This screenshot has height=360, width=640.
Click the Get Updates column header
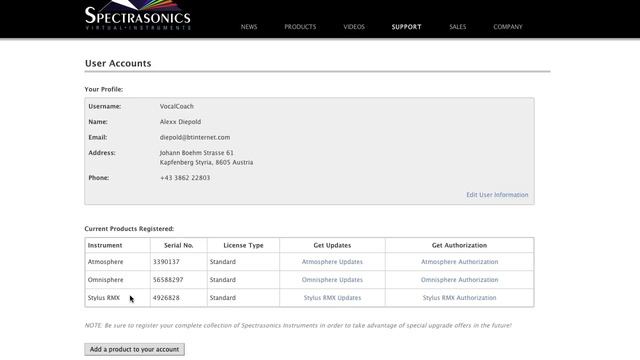332,245
